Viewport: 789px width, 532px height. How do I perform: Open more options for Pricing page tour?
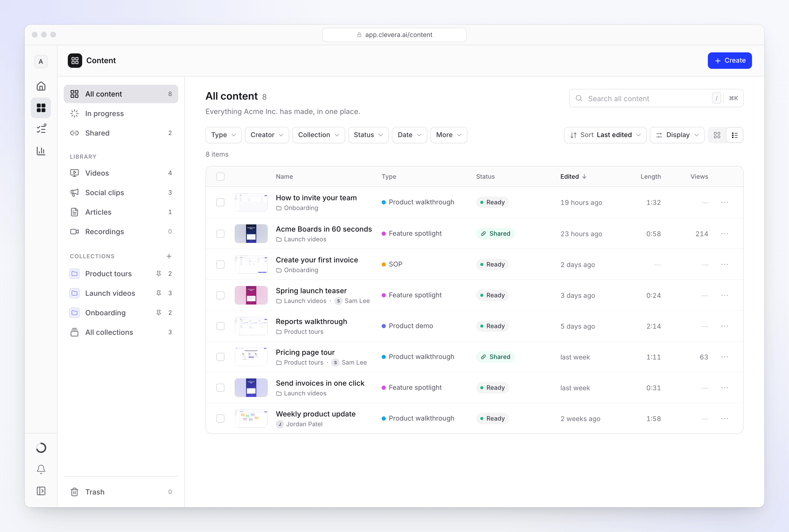[x=725, y=357]
